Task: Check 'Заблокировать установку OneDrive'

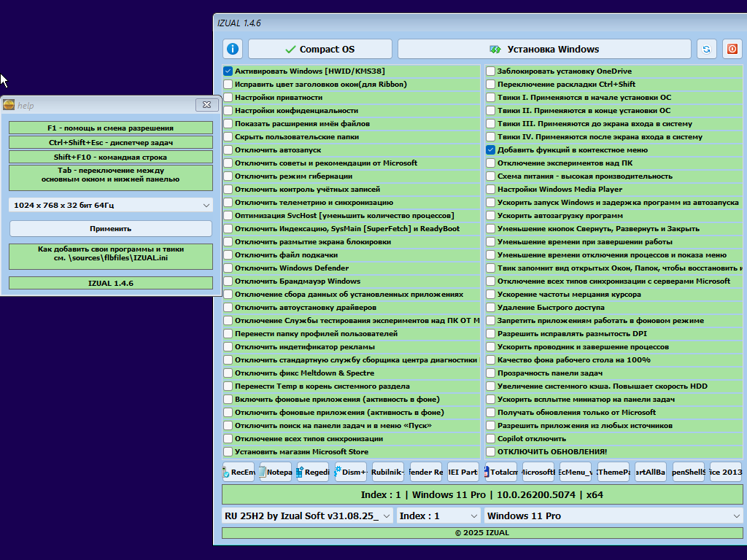Action: pyautogui.click(x=491, y=71)
